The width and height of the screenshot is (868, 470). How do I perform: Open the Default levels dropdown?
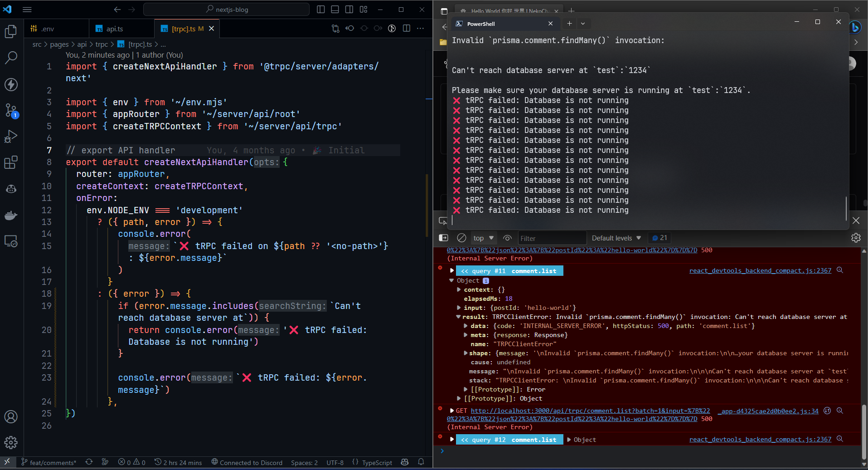[x=616, y=238]
